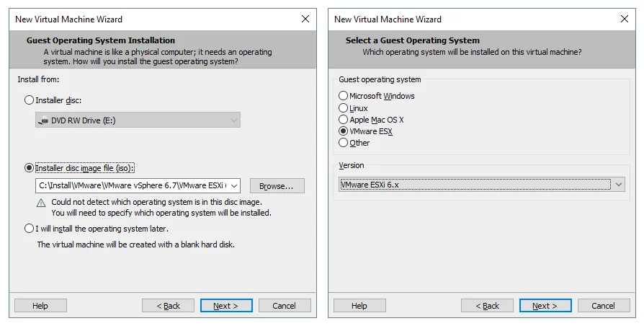Click the DVD drive icon in the dropdown

[x=43, y=121]
